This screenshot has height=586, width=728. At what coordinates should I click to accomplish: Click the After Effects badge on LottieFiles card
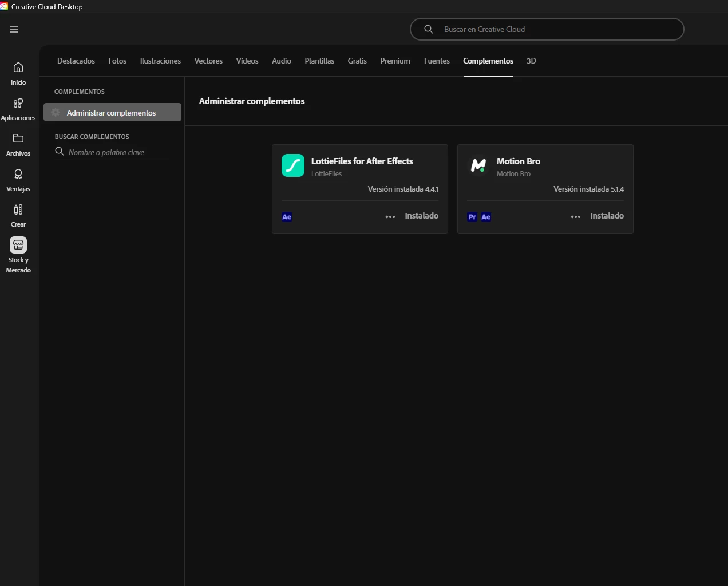(287, 217)
